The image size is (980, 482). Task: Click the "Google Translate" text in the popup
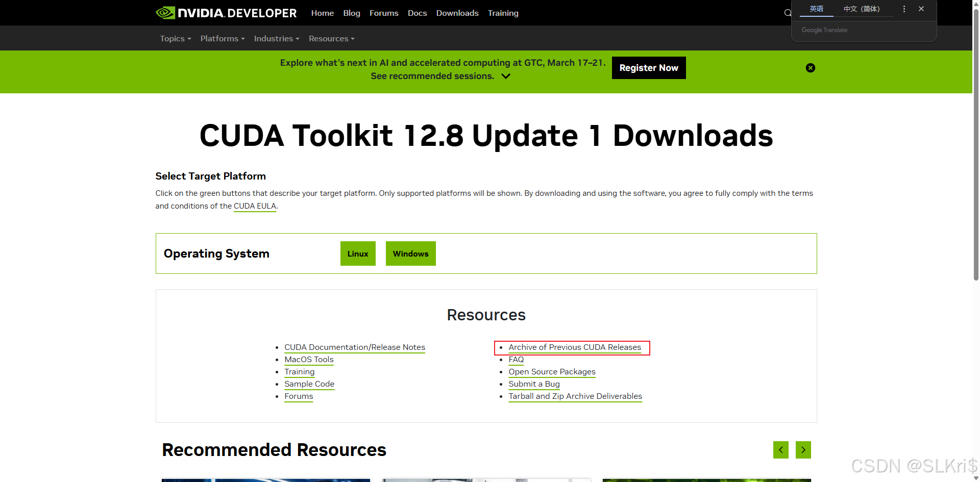tap(824, 30)
